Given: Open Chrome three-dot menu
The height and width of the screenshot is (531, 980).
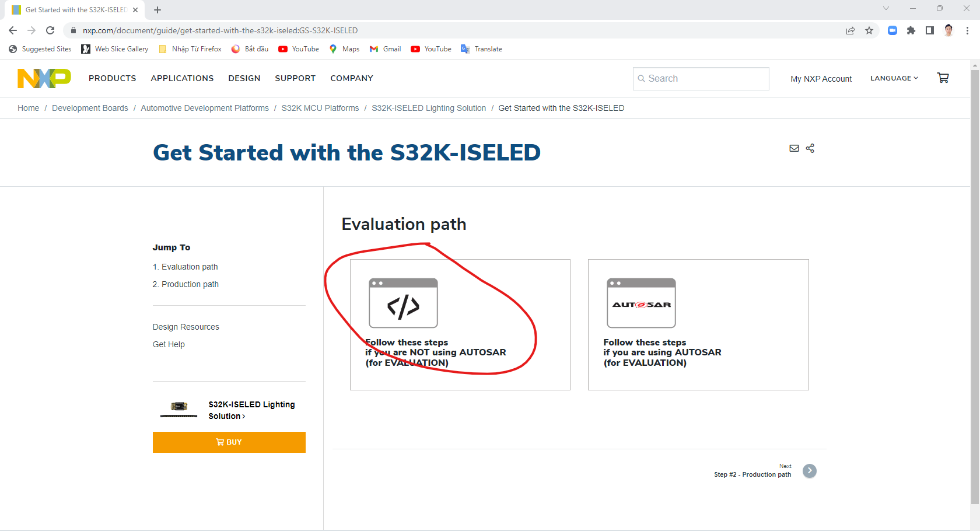Looking at the screenshot, I should click(x=967, y=30).
